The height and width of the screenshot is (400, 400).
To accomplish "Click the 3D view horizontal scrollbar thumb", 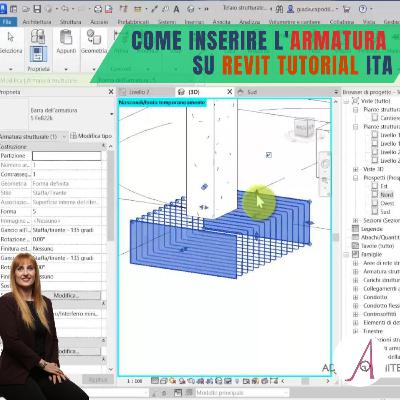I will pyautogui.click(x=306, y=381).
